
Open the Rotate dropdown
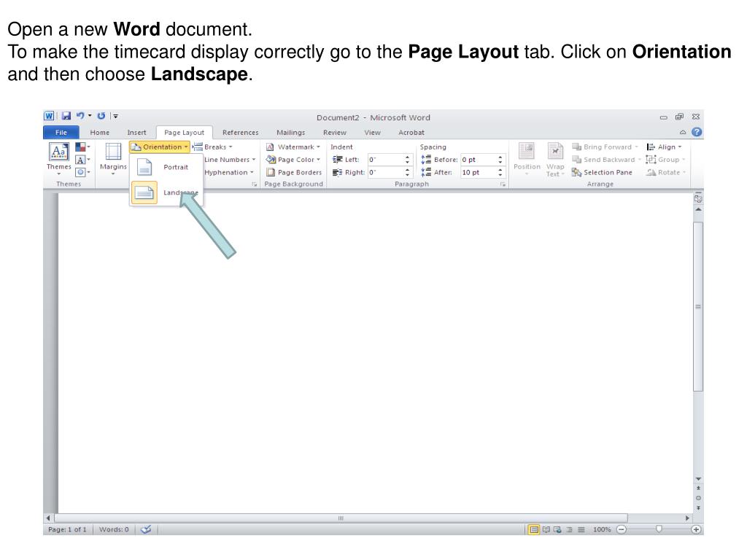coord(666,172)
